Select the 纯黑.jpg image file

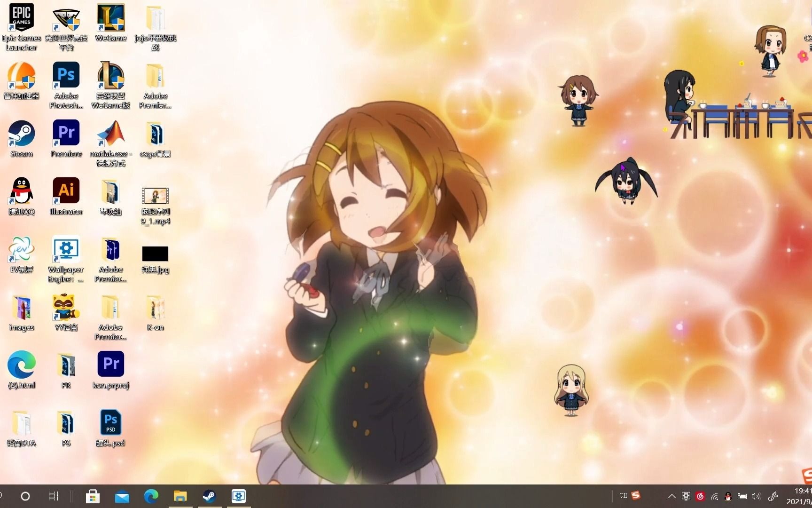pos(155,259)
